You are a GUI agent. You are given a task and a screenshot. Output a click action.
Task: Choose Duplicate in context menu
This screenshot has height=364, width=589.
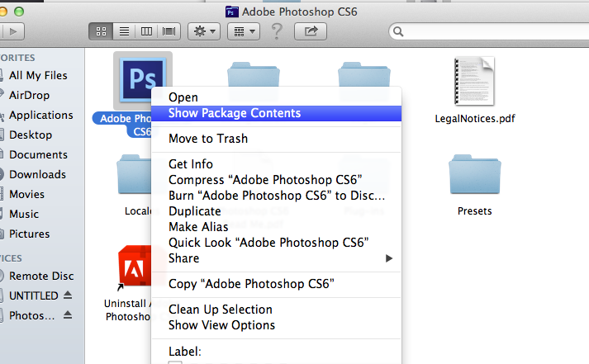tap(277, 211)
